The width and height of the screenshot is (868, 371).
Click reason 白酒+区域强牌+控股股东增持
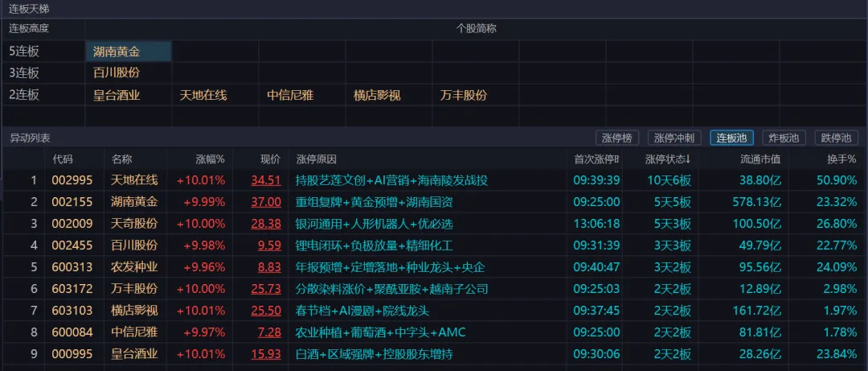375,354
